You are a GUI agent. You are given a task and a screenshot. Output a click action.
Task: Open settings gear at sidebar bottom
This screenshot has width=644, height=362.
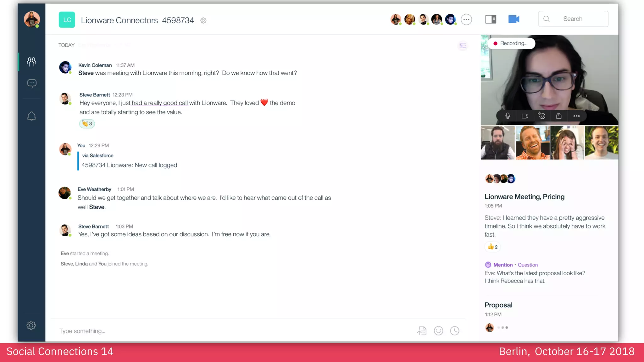[x=31, y=325]
